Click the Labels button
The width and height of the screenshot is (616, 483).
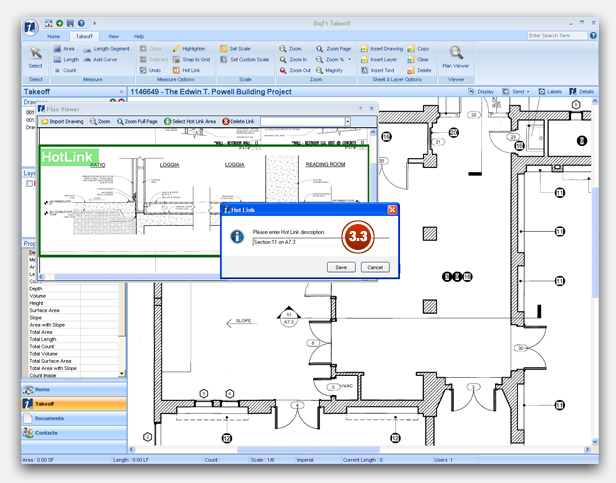click(x=550, y=92)
